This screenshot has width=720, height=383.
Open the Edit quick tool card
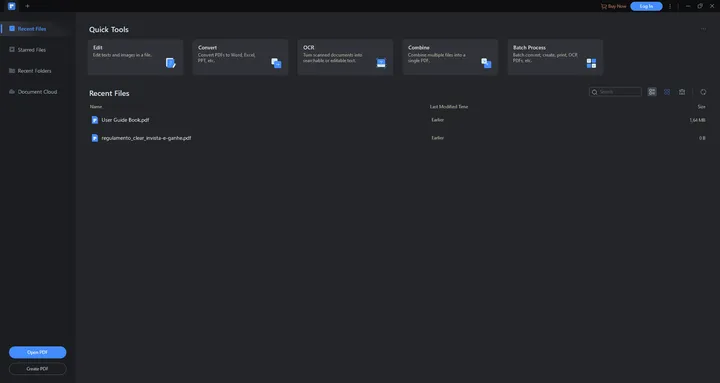[135, 57]
